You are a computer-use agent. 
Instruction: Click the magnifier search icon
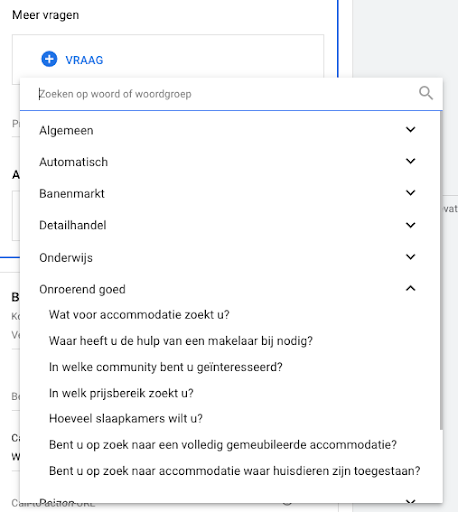tap(426, 93)
